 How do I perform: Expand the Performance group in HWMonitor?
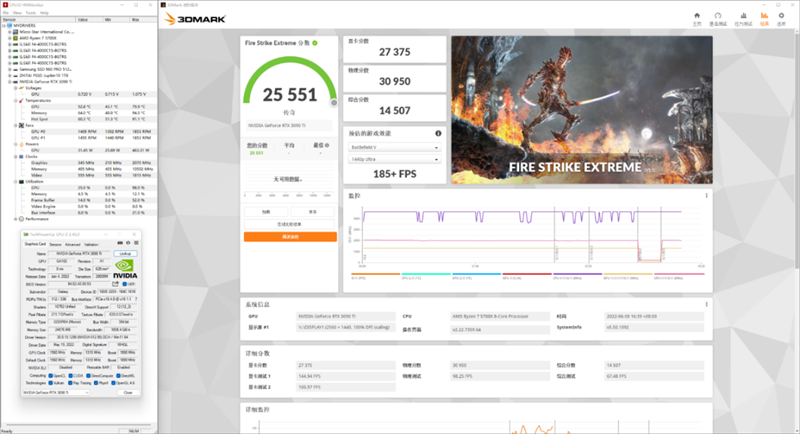coord(15,219)
